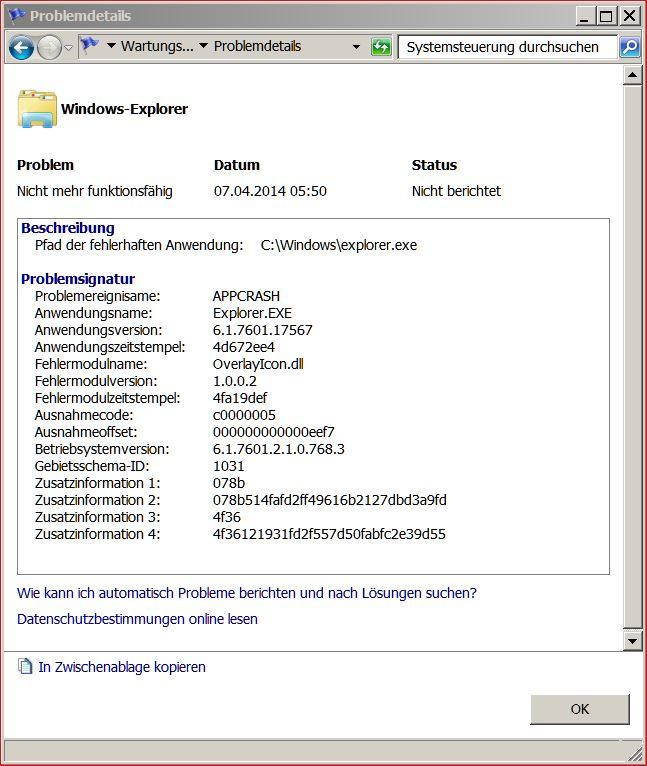Close the Problemdetails window

tap(630, 16)
